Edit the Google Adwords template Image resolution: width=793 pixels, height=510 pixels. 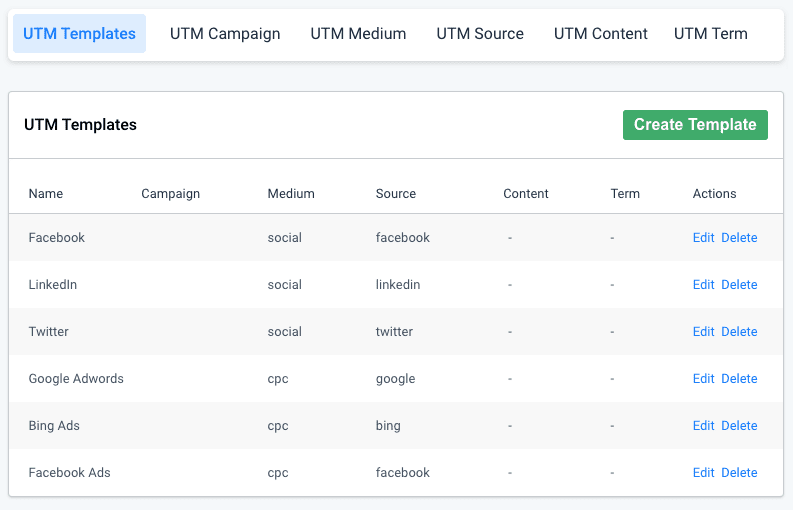coord(703,379)
